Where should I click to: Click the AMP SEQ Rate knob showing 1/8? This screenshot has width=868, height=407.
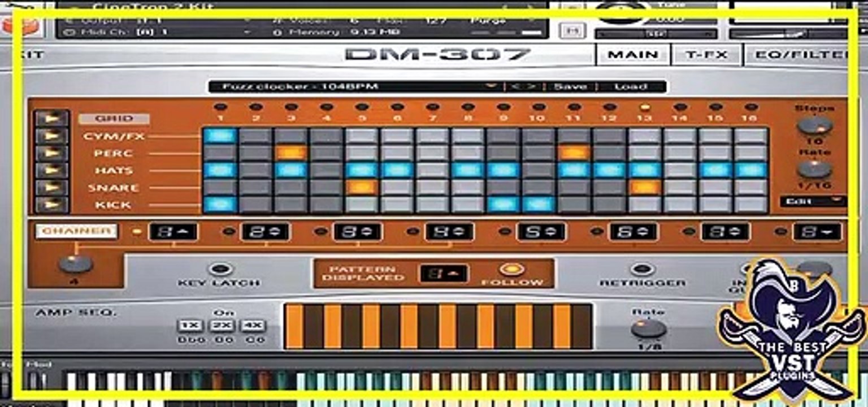tap(649, 328)
